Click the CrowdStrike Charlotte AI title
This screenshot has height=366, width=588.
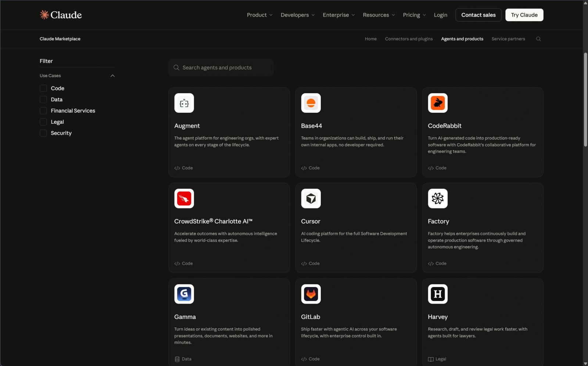[213, 221]
